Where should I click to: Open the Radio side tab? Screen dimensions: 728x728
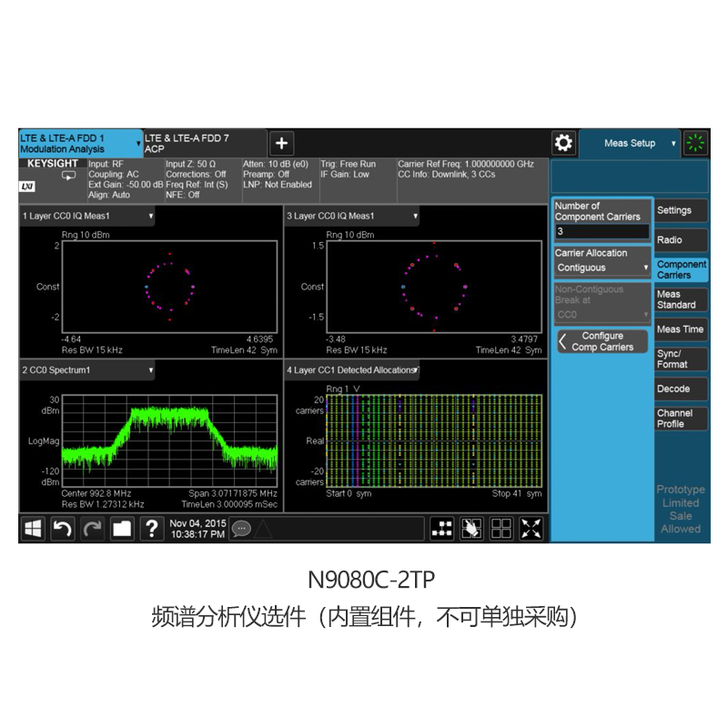(681, 240)
